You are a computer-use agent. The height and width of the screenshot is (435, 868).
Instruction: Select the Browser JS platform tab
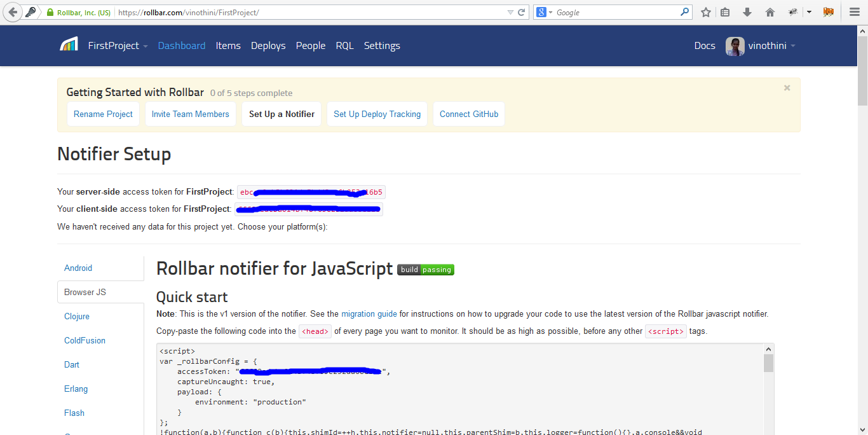point(100,293)
